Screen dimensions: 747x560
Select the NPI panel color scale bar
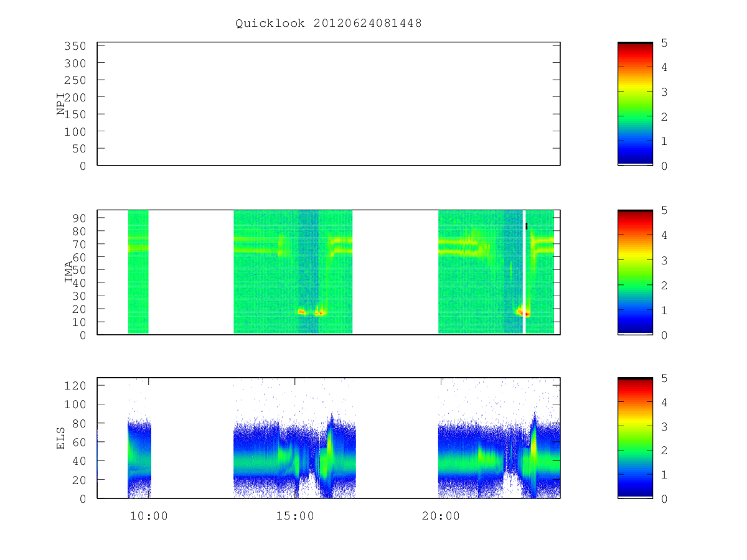coord(635,104)
